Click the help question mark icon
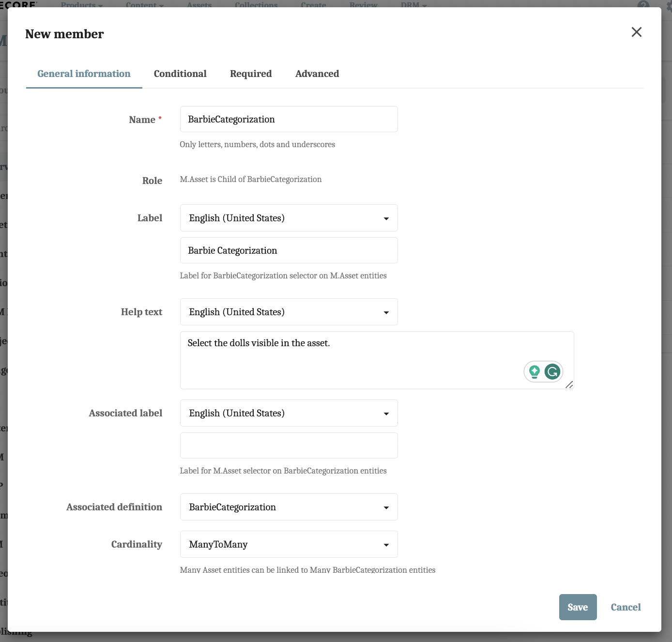This screenshot has height=642, width=672. pos(642,5)
